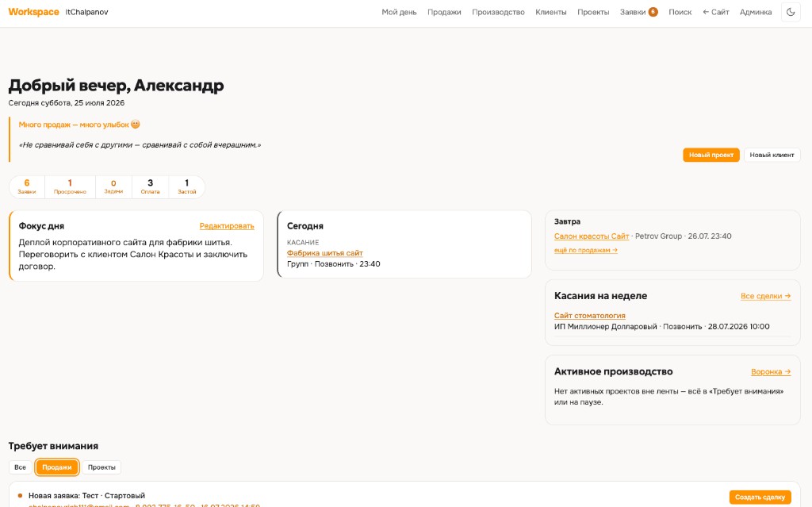812x507 pixels.
Task: Select the Проекты filter tab
Action: click(x=101, y=467)
